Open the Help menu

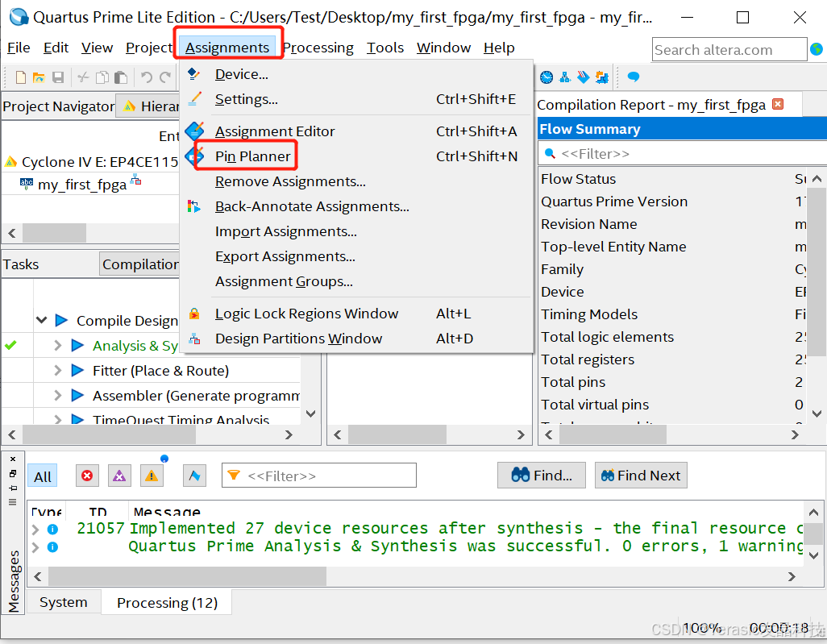pyautogui.click(x=499, y=48)
